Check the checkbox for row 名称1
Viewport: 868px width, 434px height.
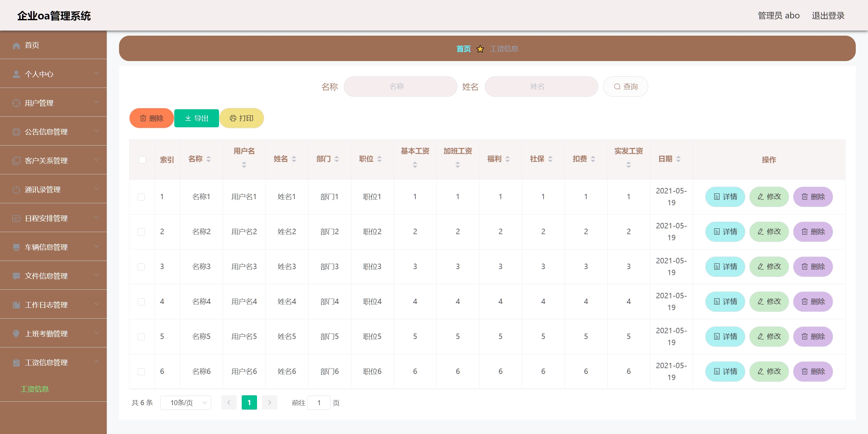[x=141, y=197]
